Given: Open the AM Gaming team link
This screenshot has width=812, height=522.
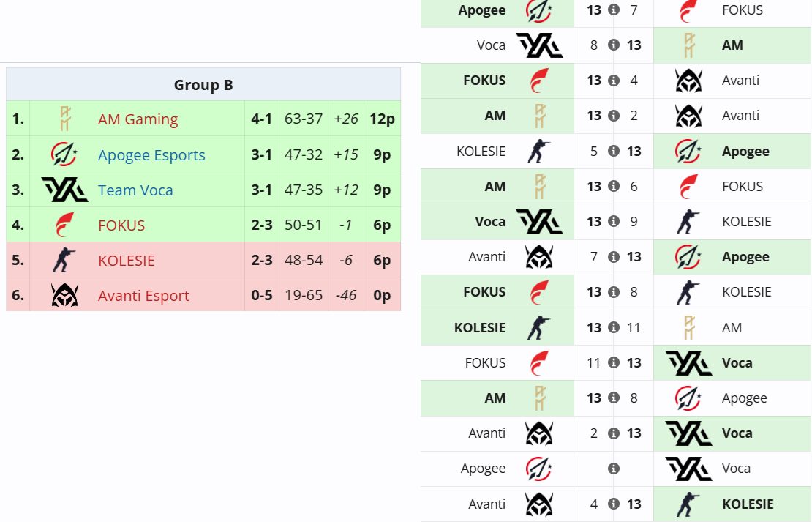Looking at the screenshot, I should click(x=138, y=119).
